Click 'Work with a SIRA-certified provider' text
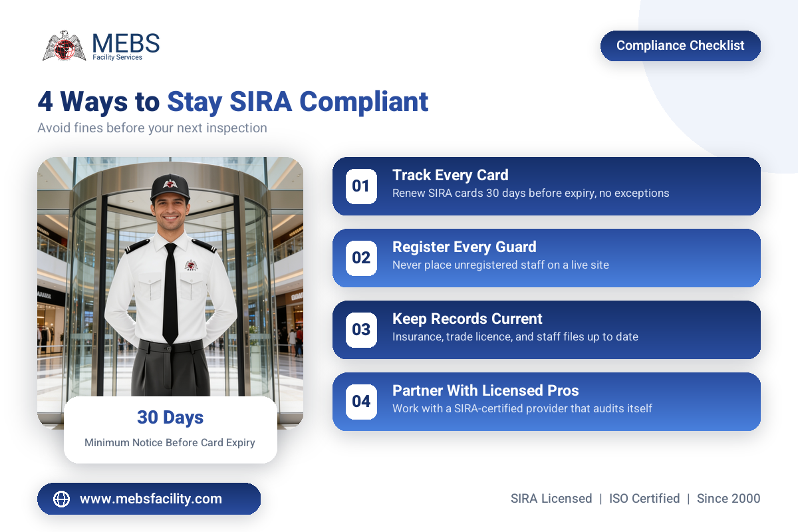The height and width of the screenshot is (532, 798). 484,408
